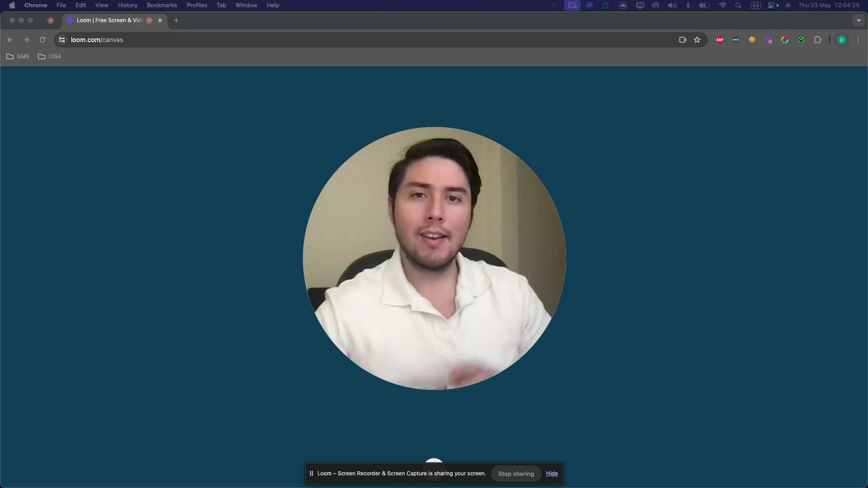The width and height of the screenshot is (868, 488).
Task: Click the sharing bar's drag handle icon
Action: coord(311,473)
